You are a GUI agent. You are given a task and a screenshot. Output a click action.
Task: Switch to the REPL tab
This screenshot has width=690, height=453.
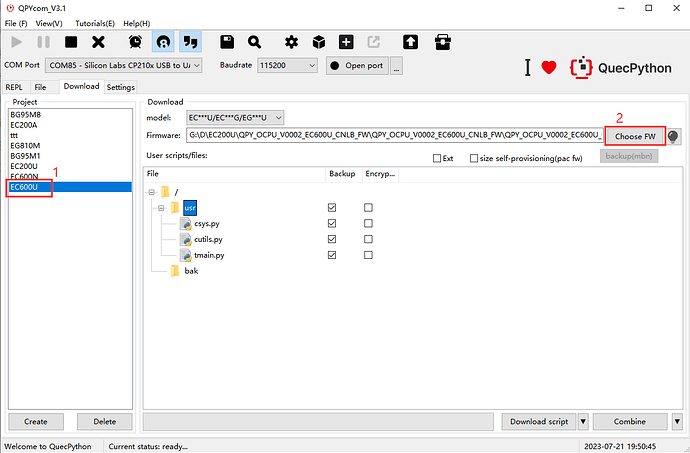tap(15, 87)
